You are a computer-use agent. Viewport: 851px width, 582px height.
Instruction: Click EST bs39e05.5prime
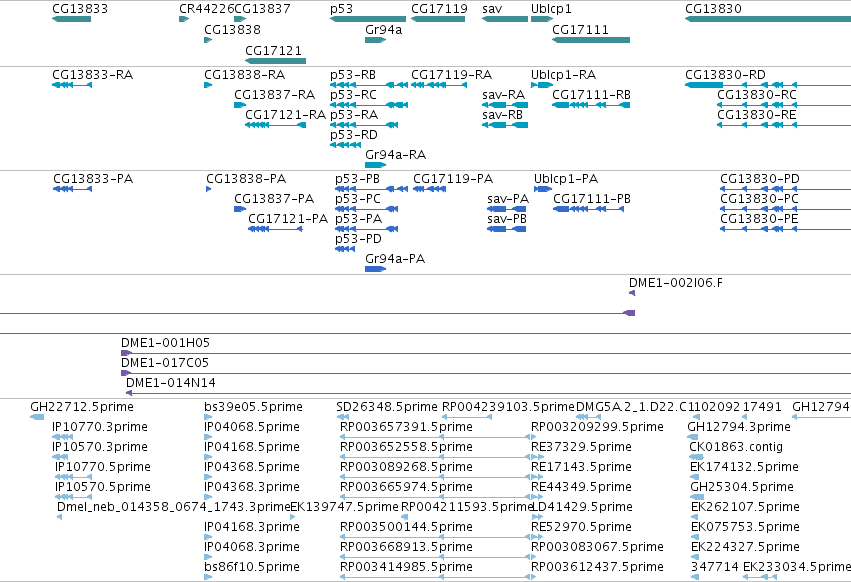208,417
